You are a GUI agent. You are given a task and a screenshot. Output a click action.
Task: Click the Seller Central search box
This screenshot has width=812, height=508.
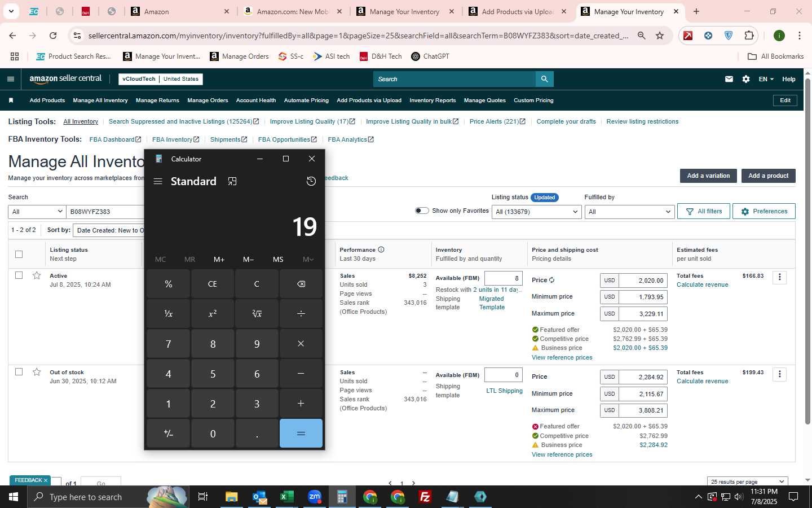[454, 79]
